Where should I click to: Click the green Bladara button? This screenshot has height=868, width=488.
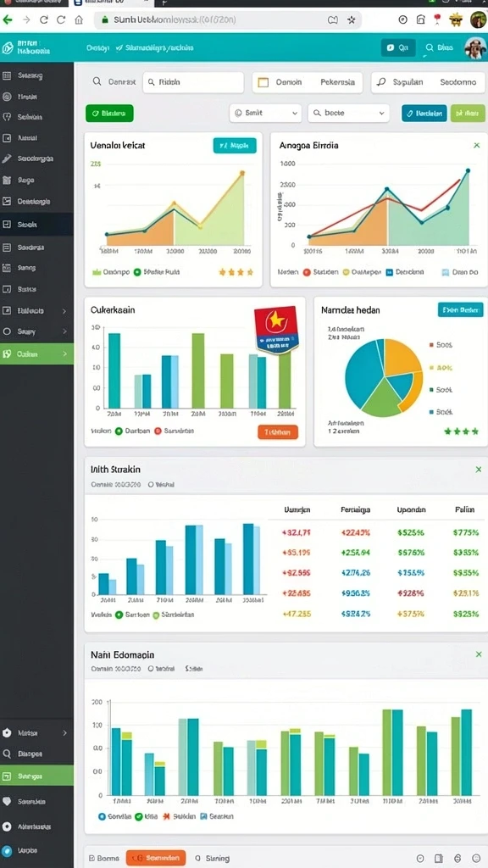(109, 113)
